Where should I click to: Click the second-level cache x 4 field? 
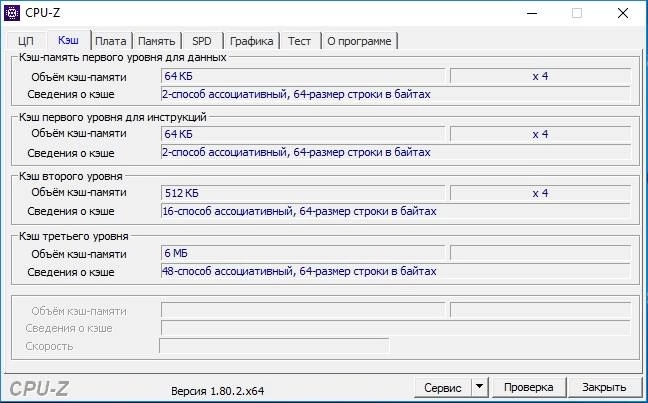click(x=540, y=193)
